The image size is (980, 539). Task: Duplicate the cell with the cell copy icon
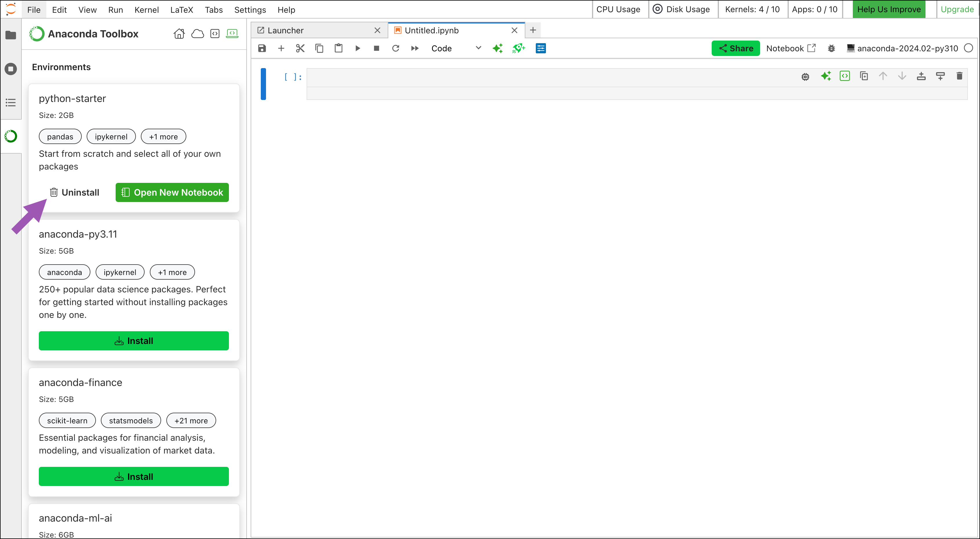[x=864, y=76]
